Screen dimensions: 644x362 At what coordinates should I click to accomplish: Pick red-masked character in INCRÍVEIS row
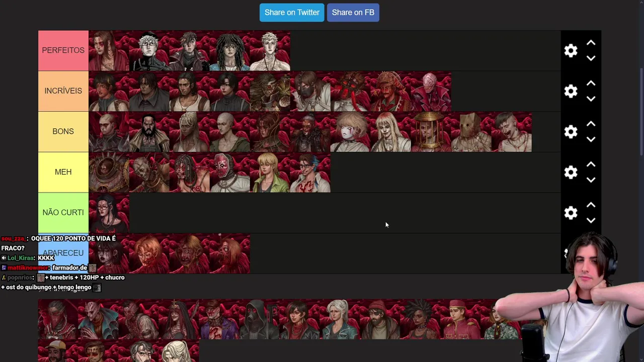point(350,91)
